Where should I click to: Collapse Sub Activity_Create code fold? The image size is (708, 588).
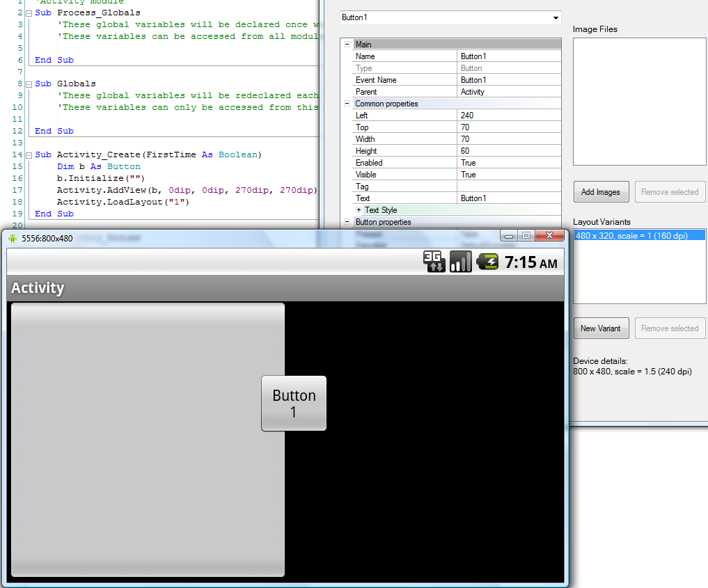(x=29, y=154)
